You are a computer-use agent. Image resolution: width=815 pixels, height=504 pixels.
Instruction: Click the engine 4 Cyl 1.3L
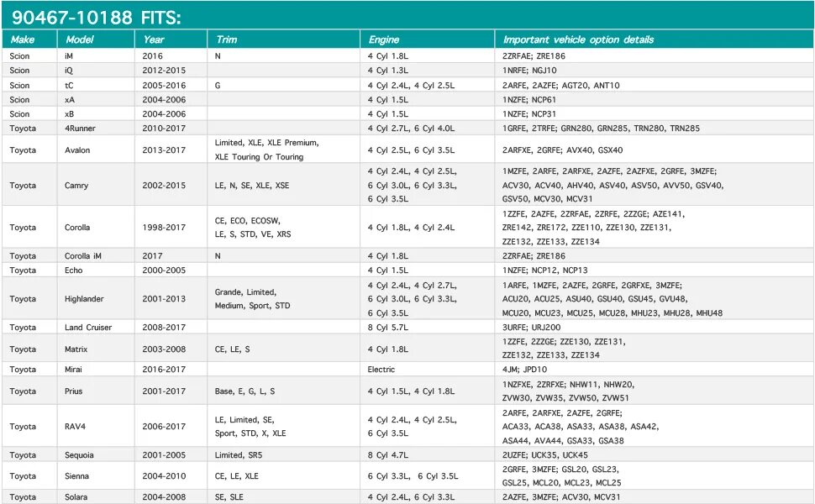click(x=387, y=71)
